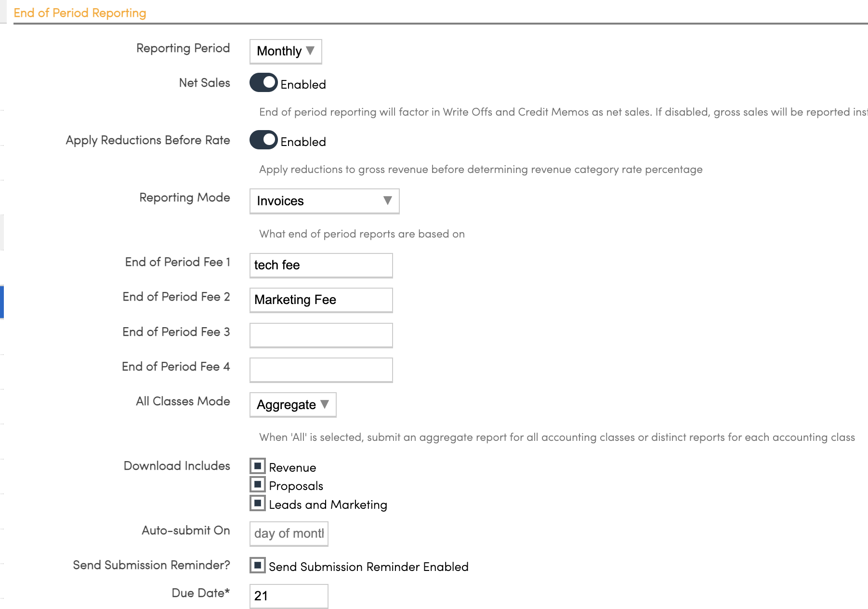868x609 pixels.
Task: Click the Reporting Mode label
Action: click(x=184, y=198)
